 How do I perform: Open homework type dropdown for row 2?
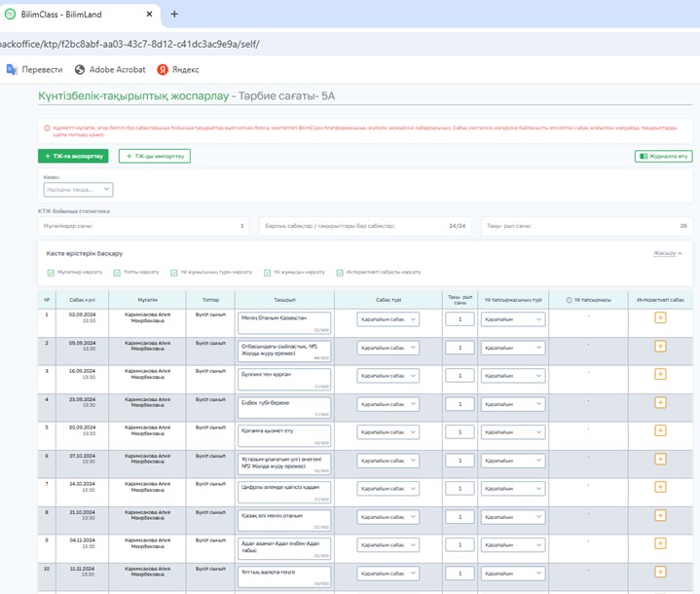pos(513,348)
